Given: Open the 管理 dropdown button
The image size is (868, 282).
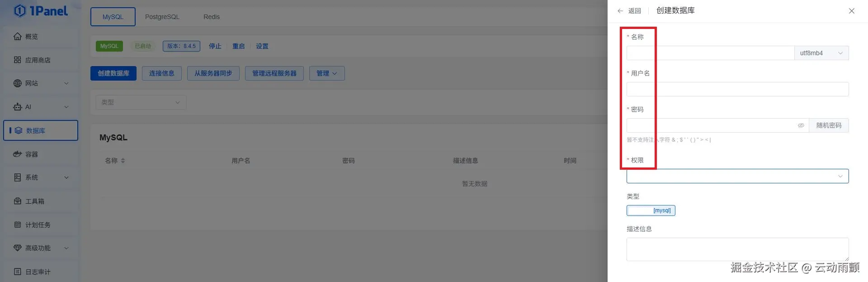Looking at the screenshot, I should 327,73.
